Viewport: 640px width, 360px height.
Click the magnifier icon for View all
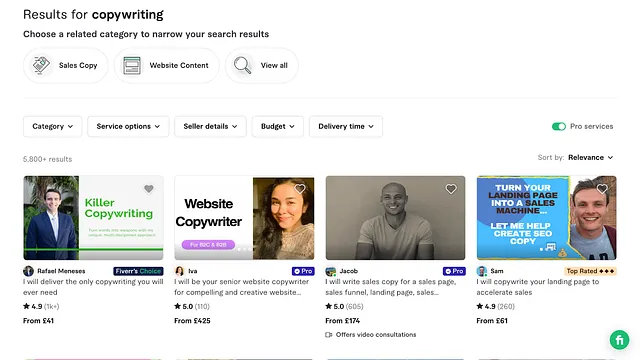pyautogui.click(x=242, y=65)
